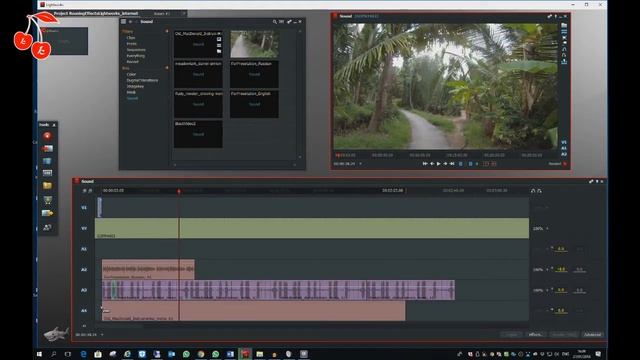Click the red Record tool in toolbox
Image resolution: width=640 pixels, height=360 pixels.
click(x=47, y=136)
